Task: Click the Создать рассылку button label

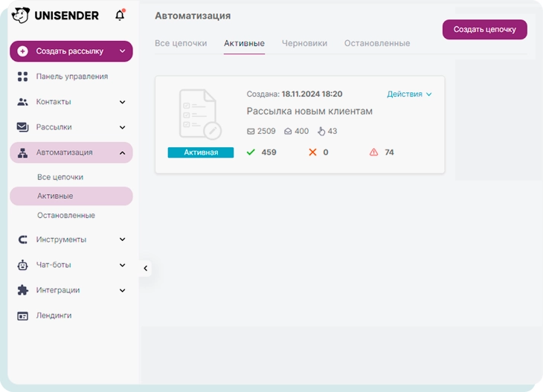Action: 70,51
